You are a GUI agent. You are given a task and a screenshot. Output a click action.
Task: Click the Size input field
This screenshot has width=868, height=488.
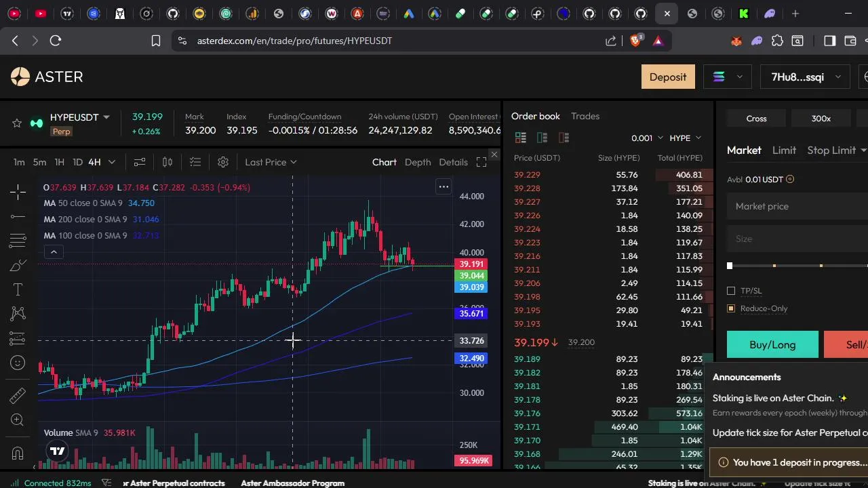tap(797, 239)
